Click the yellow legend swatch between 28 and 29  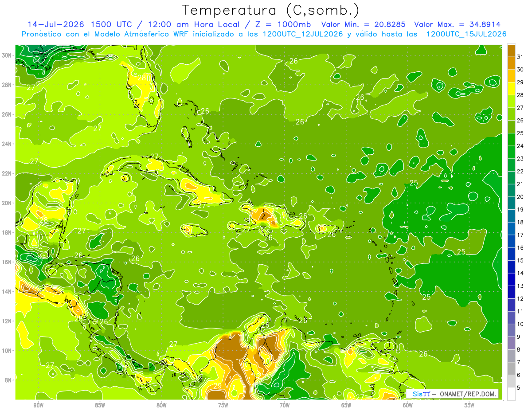[512, 89]
